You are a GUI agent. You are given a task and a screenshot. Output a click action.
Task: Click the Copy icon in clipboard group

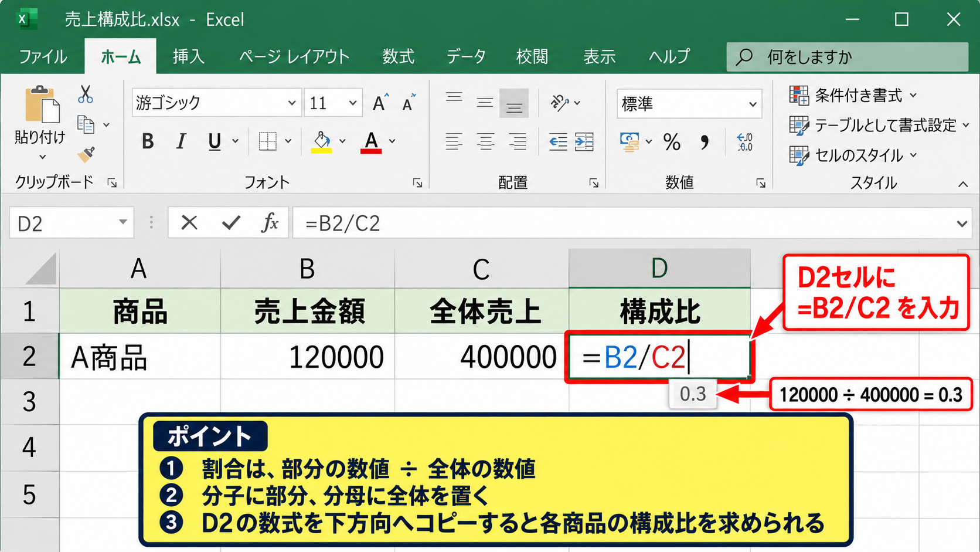[x=86, y=124]
